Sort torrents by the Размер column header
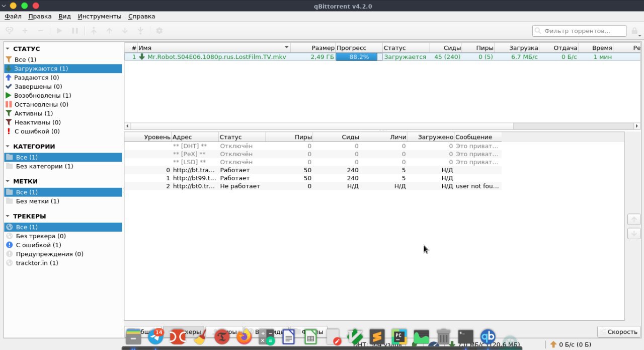The width and height of the screenshot is (644, 350). click(313, 48)
